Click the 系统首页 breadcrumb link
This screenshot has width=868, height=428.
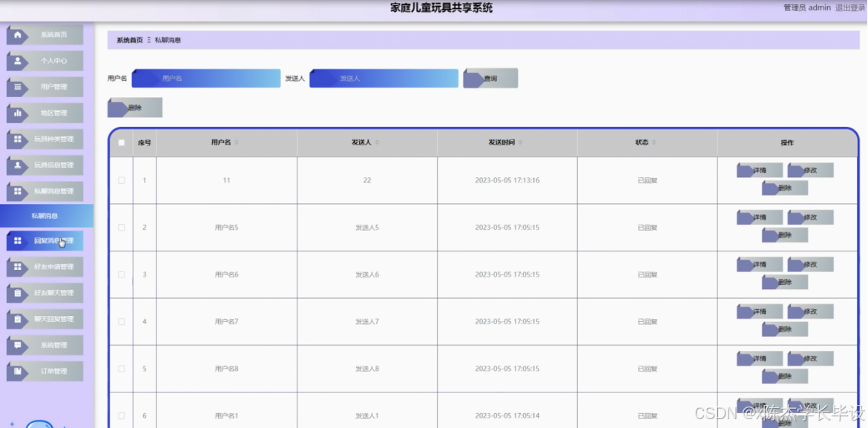pyautogui.click(x=130, y=40)
